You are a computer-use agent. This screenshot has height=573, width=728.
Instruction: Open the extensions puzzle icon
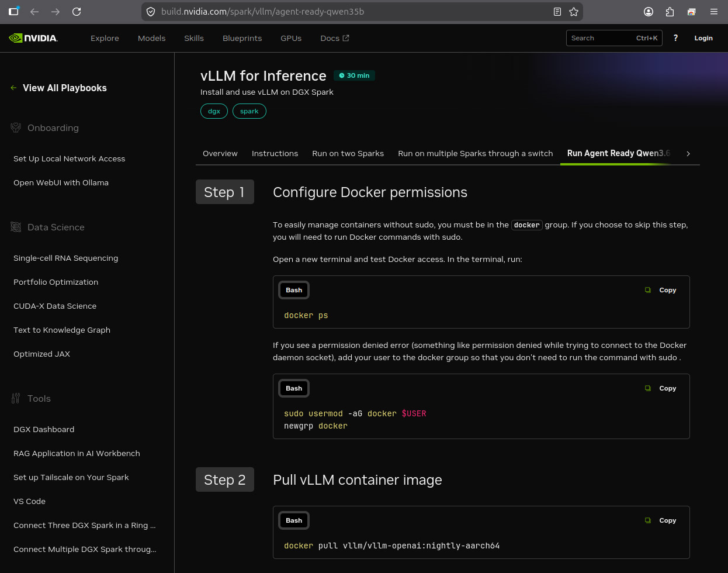[x=670, y=12]
